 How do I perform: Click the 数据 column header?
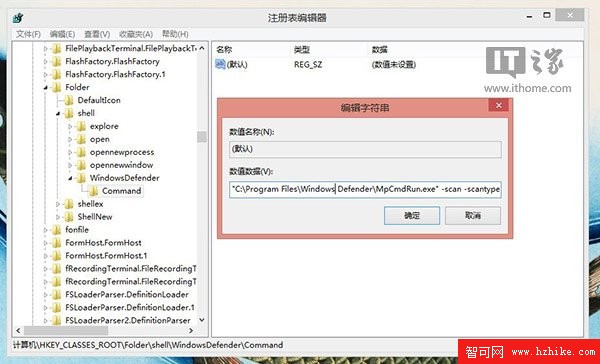[x=380, y=50]
